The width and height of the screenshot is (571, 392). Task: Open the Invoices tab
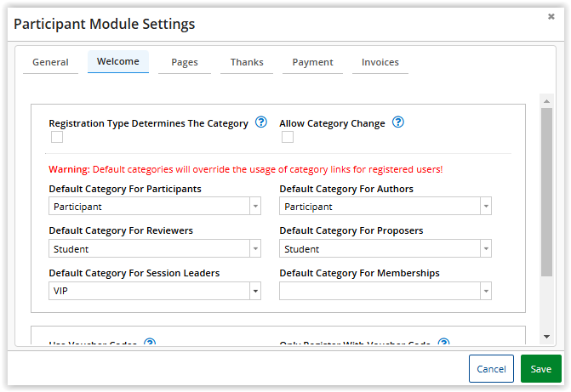click(380, 62)
